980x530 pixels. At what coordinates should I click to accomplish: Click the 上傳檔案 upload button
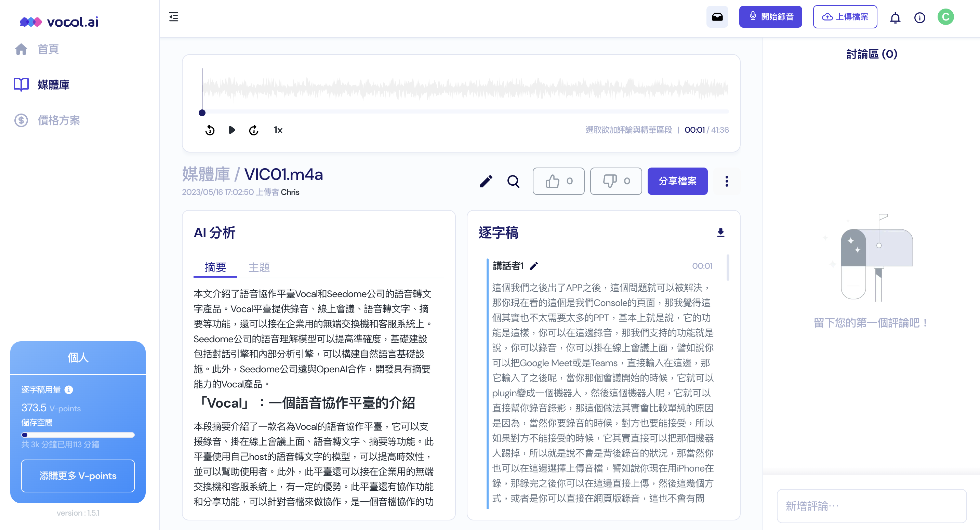pyautogui.click(x=845, y=17)
